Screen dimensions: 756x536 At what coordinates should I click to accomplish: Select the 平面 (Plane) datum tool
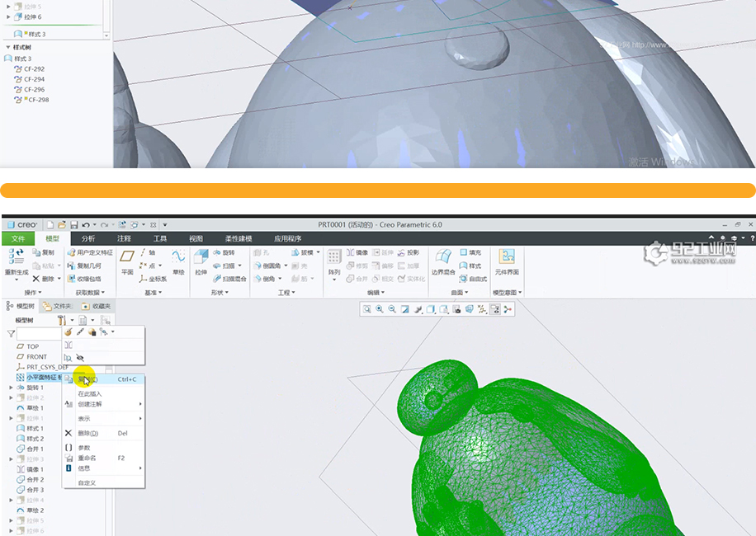(x=127, y=262)
